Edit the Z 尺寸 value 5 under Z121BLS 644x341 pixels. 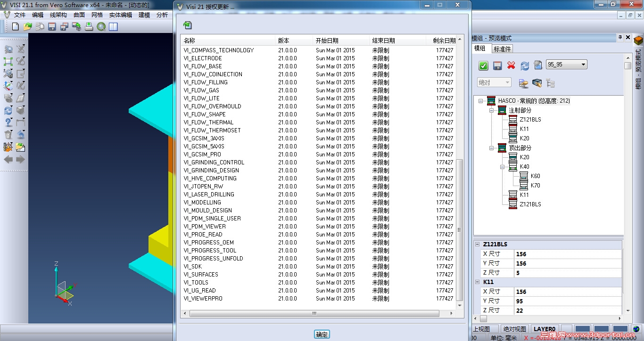(568, 273)
